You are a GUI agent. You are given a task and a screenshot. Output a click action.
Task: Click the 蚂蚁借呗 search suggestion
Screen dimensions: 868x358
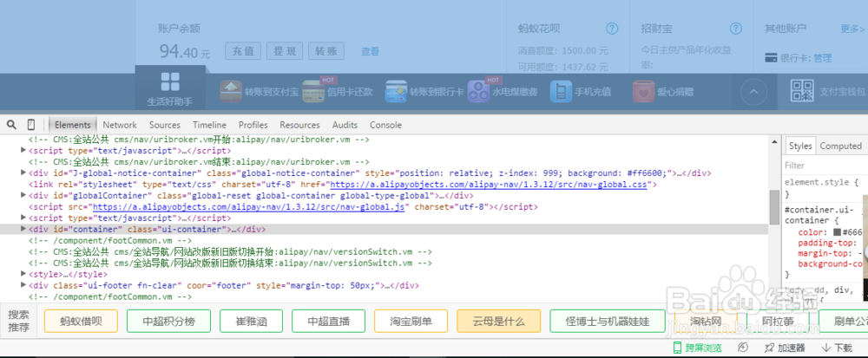pyautogui.click(x=81, y=321)
